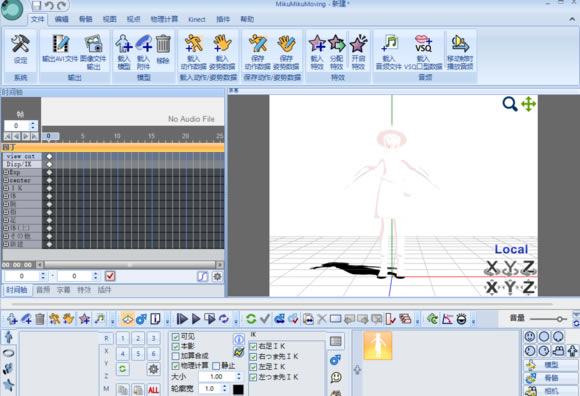Open the 物理计算 ribbon tab
Screen dimensions: 580x396
(x=164, y=19)
